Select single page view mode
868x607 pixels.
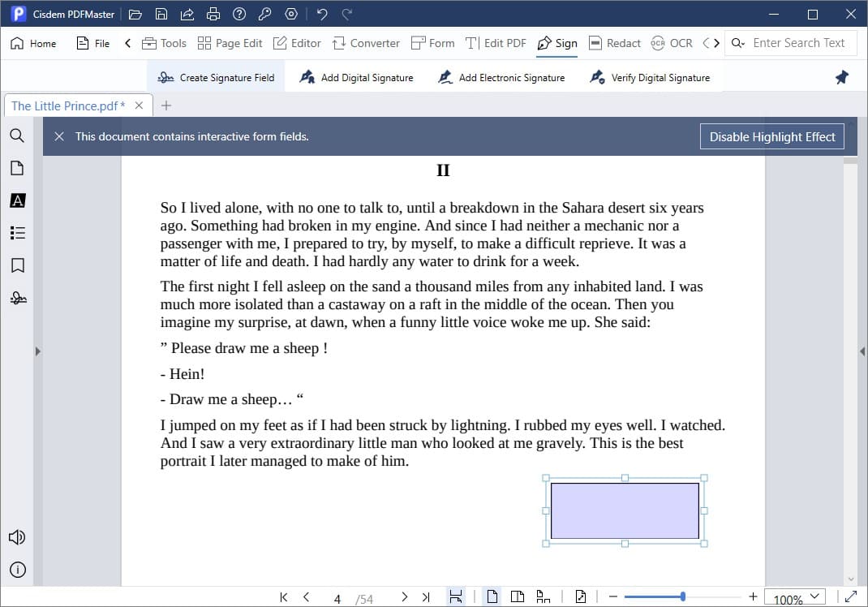(x=492, y=596)
